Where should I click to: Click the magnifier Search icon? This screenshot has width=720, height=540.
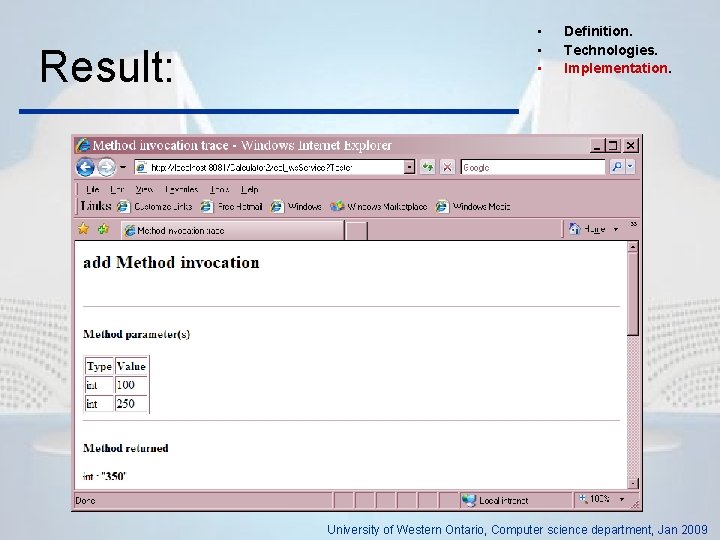point(617,167)
